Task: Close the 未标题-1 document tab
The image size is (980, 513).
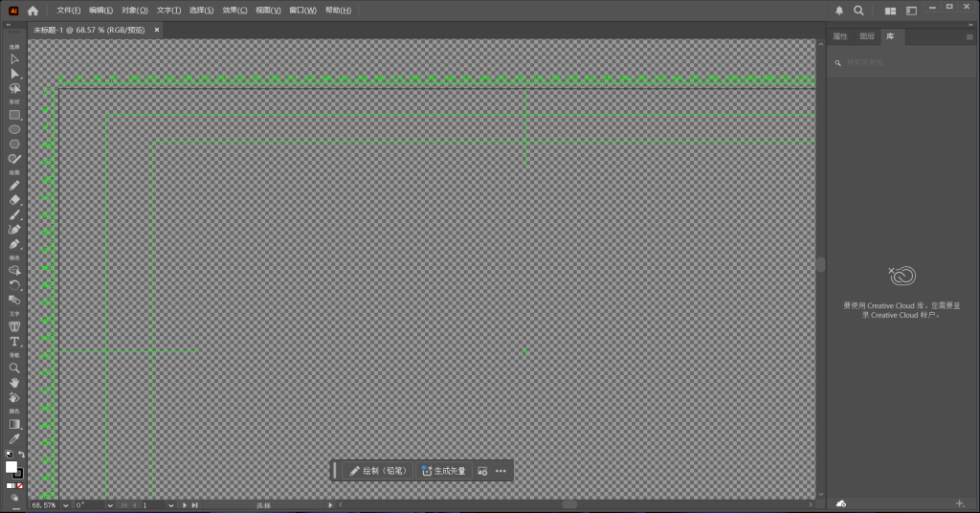Action: click(x=157, y=30)
